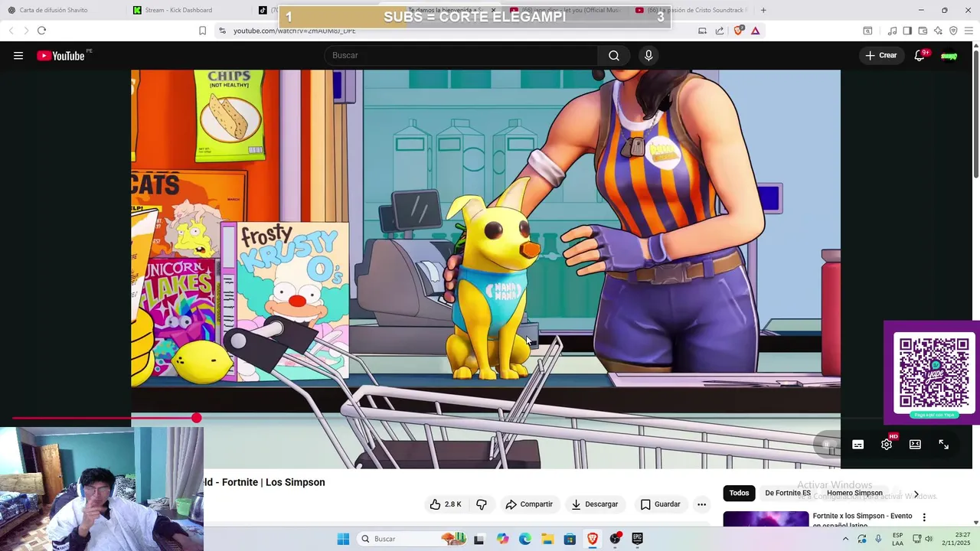980x551 pixels.
Task: Show hidden system tray icons chevron
Action: pos(845,539)
